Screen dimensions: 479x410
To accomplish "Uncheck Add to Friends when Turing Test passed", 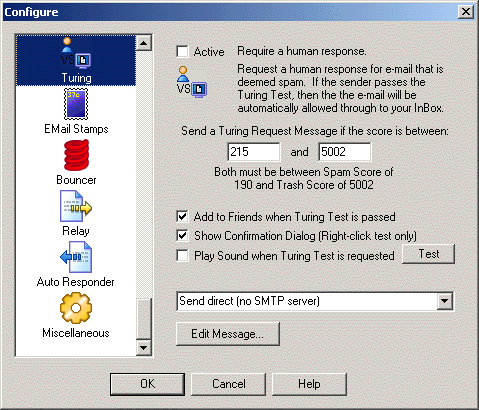I will pos(182,217).
